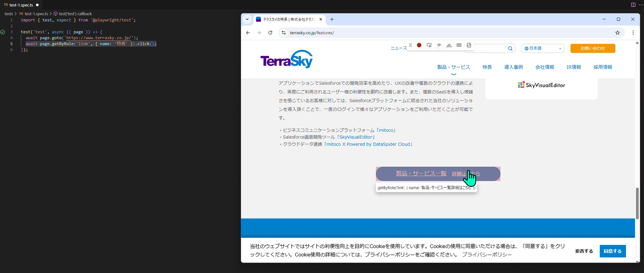
Task: Open the 日本語 language dropdown
Action: pos(543,48)
